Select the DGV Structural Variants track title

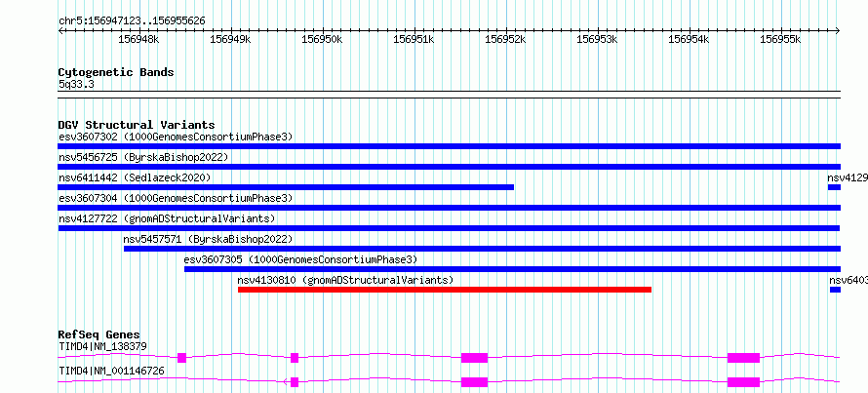coord(137,125)
